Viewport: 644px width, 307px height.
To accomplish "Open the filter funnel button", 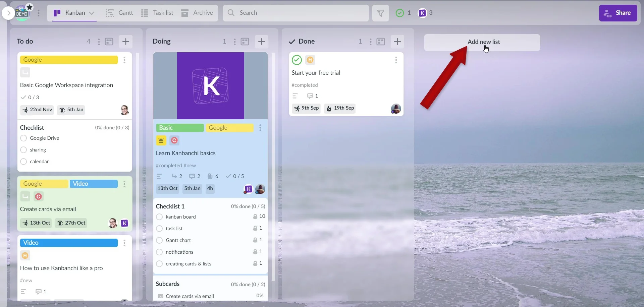I will click(381, 13).
